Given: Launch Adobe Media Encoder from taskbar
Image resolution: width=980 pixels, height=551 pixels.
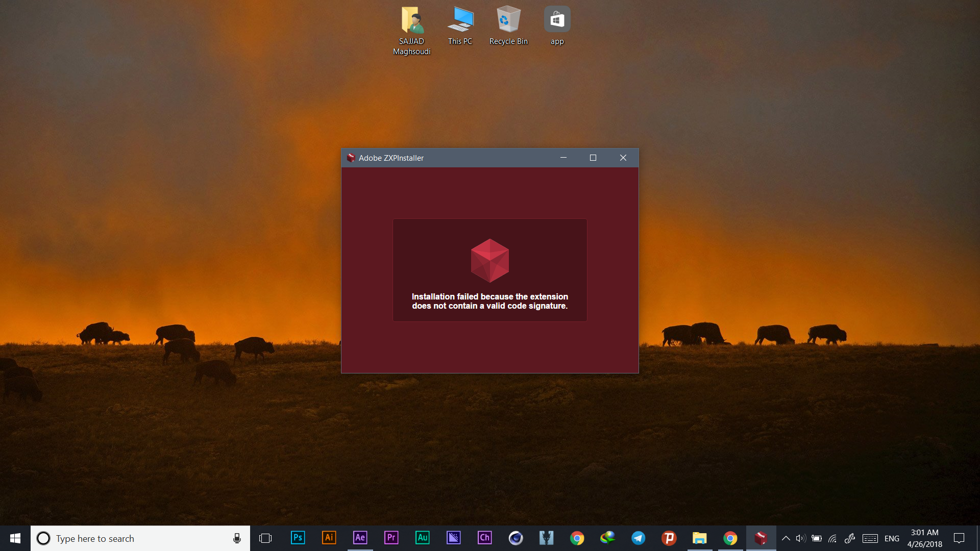Looking at the screenshot, I should click(x=454, y=538).
